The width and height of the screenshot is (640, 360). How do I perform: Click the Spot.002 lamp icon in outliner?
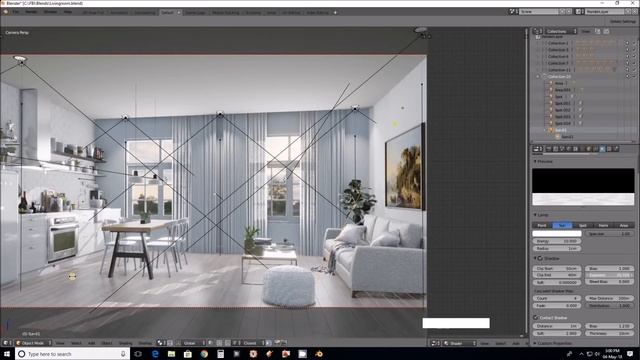[x=551, y=110]
